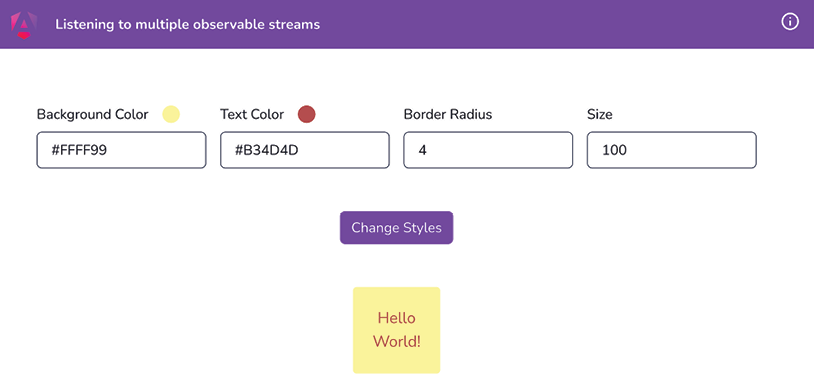Click the red Text Color swatch

pyautogui.click(x=306, y=114)
